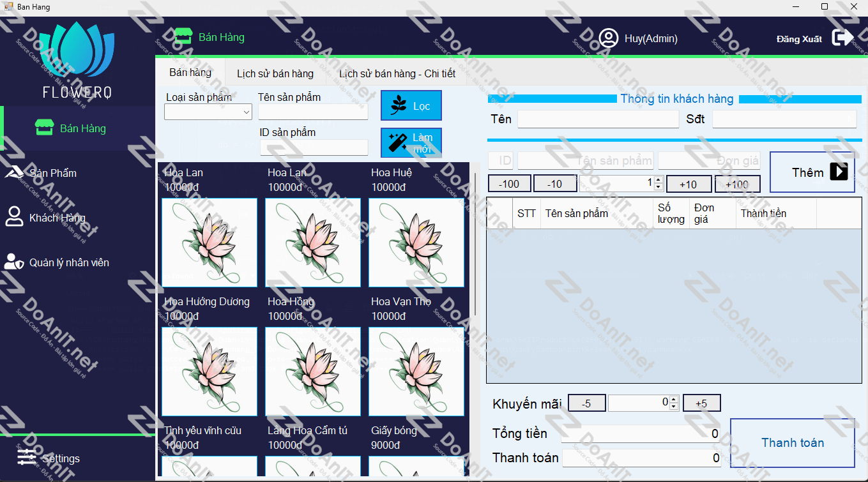
Task: Click the -10 quantity button
Action: pos(555,184)
